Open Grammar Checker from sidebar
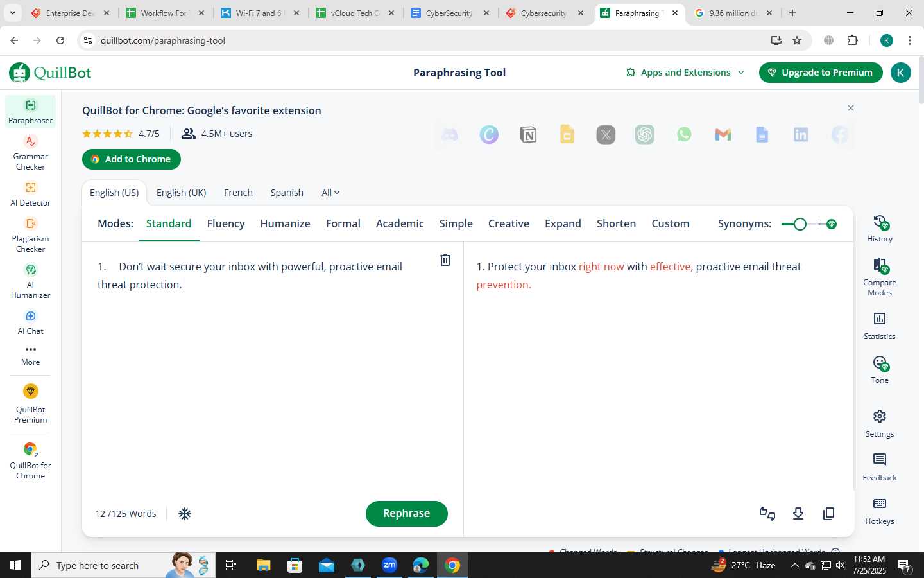This screenshot has height=578, width=924. pos(30,153)
